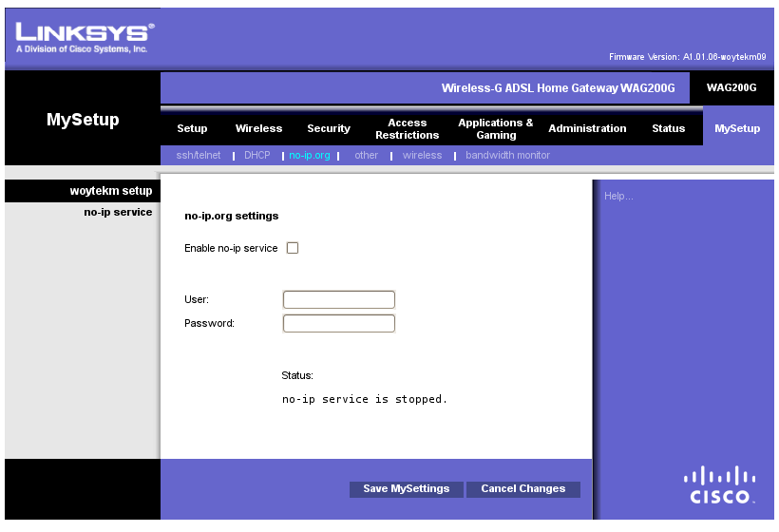Screen dimensions: 779x532
Task: Switch to the Wireless main tab
Action: tap(258, 129)
